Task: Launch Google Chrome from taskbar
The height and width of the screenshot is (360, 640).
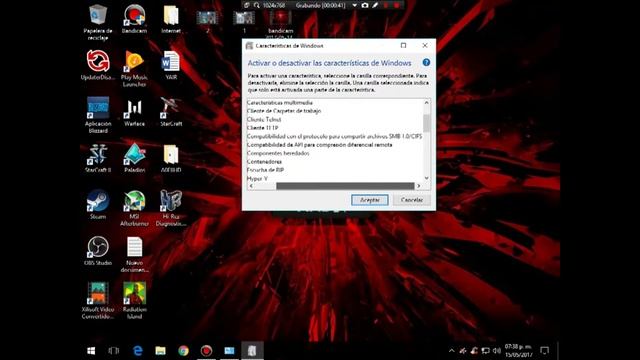Action: pyautogui.click(x=184, y=351)
